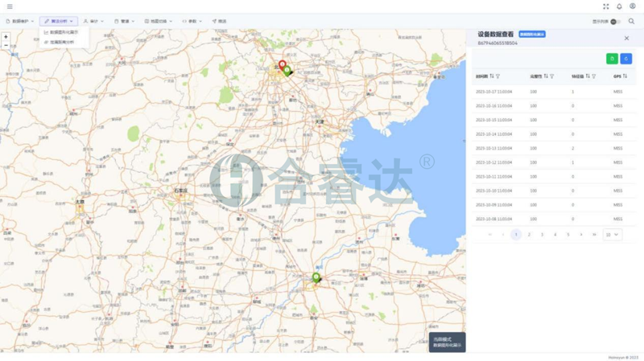Click the blue refresh button in panel
This screenshot has height=361, width=644.
click(625, 59)
